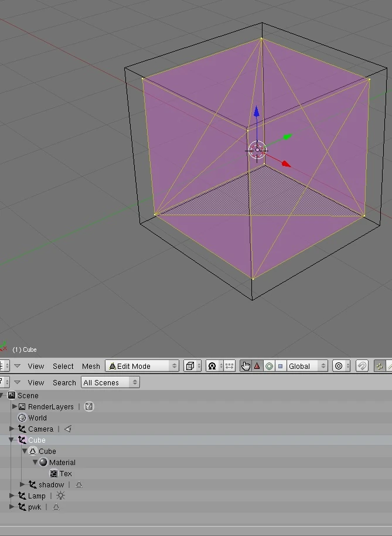The width and height of the screenshot is (392, 536).
Task: Open the proportional editing selector
Action: [341, 366]
